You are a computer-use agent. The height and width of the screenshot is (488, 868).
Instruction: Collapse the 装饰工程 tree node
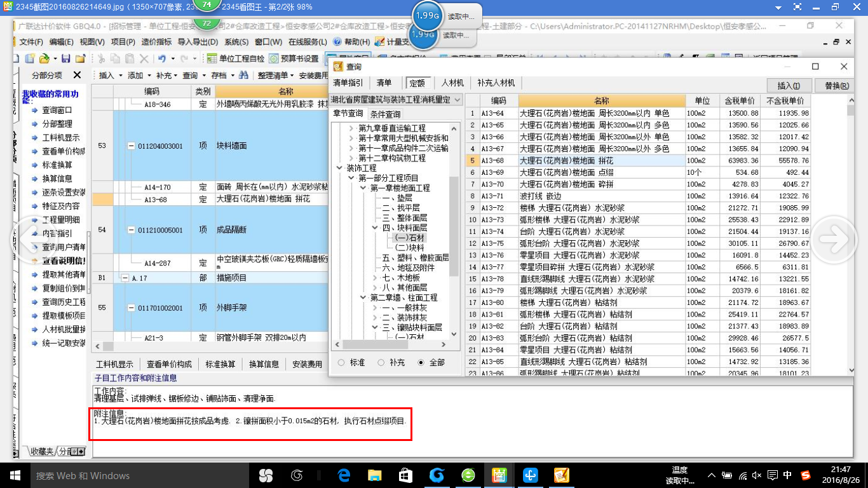[x=339, y=168]
